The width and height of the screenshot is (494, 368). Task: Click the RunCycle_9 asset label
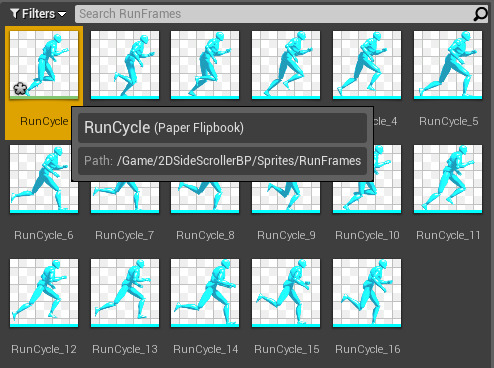[x=286, y=235]
